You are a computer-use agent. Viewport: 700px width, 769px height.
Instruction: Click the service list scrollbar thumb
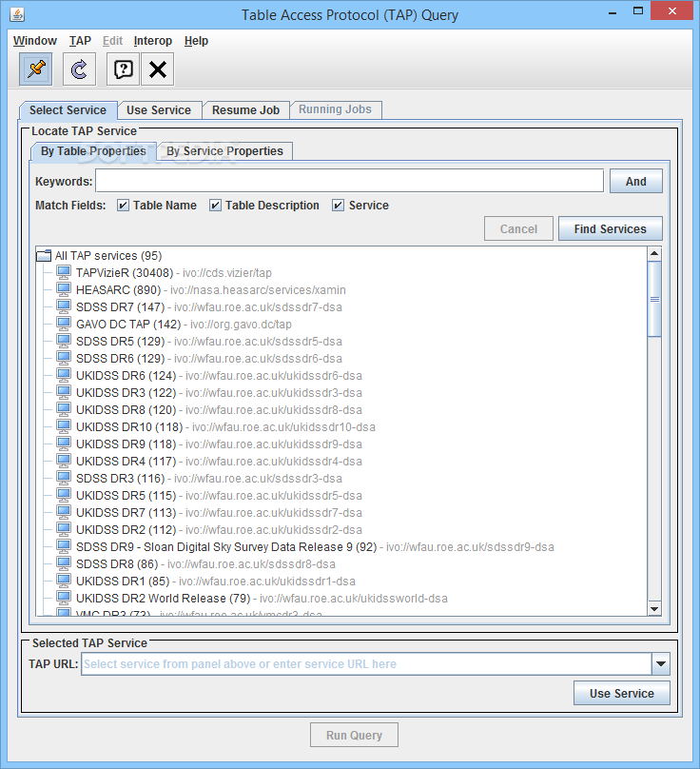click(x=654, y=299)
